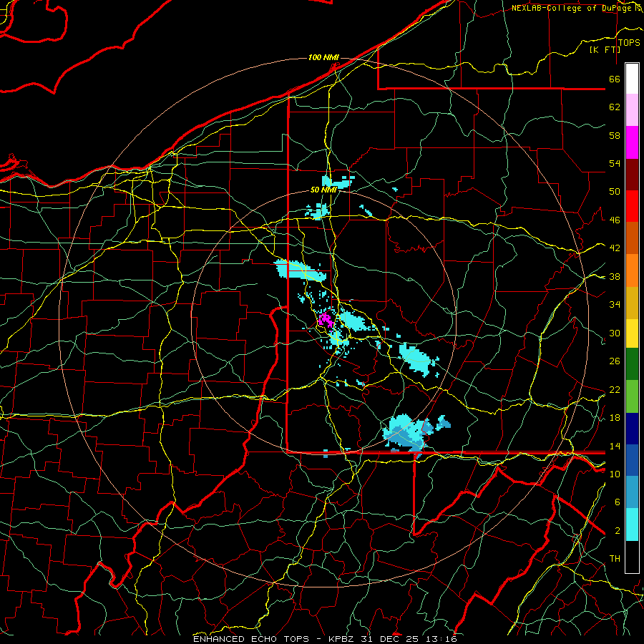Click the "[K FT]" units label

point(605,49)
